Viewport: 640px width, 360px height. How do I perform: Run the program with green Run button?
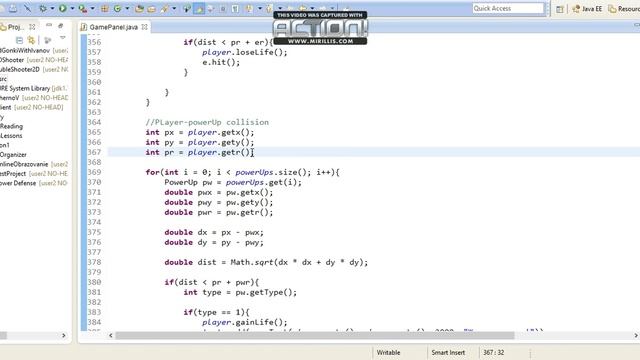pyautogui.click(x=62, y=8)
